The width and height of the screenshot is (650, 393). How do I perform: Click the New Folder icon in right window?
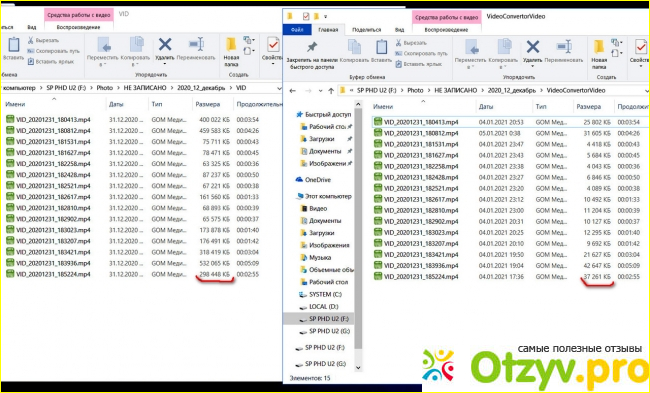pos(599,47)
